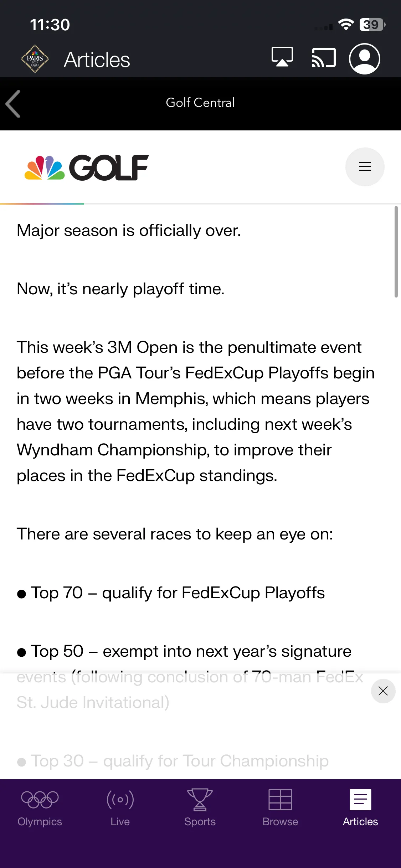Tap the Chromecast cast icon

click(324, 57)
